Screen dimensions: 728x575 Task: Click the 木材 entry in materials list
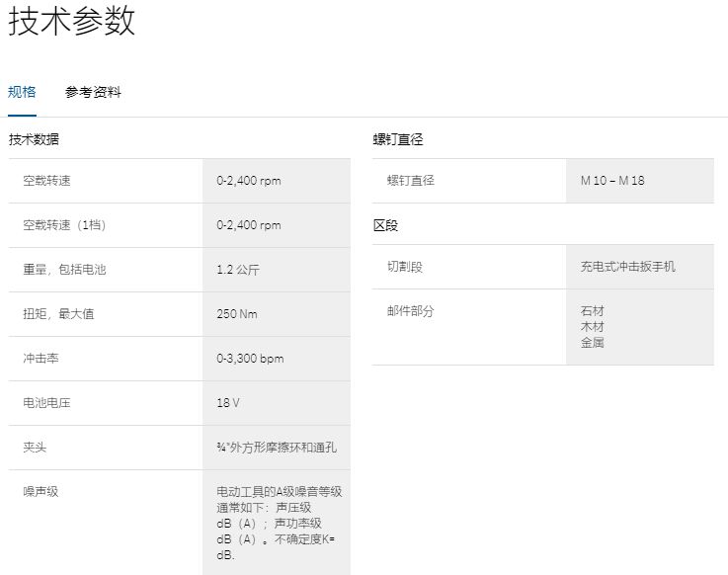click(x=593, y=327)
